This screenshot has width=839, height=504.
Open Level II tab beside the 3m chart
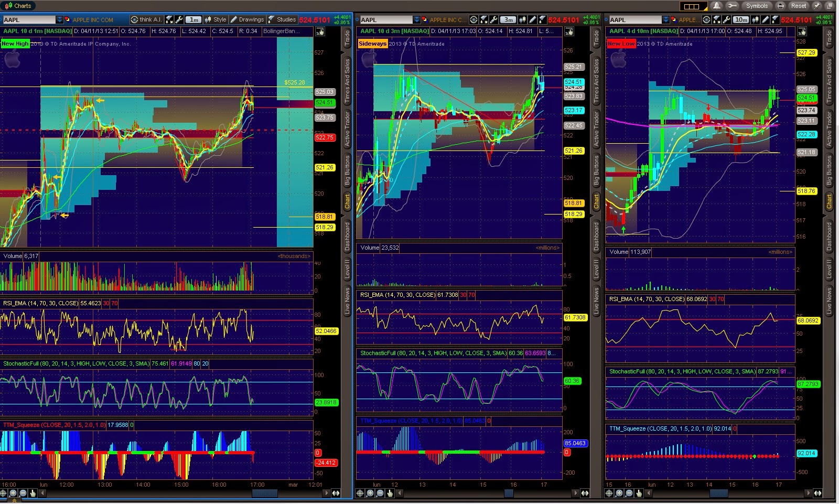596,269
